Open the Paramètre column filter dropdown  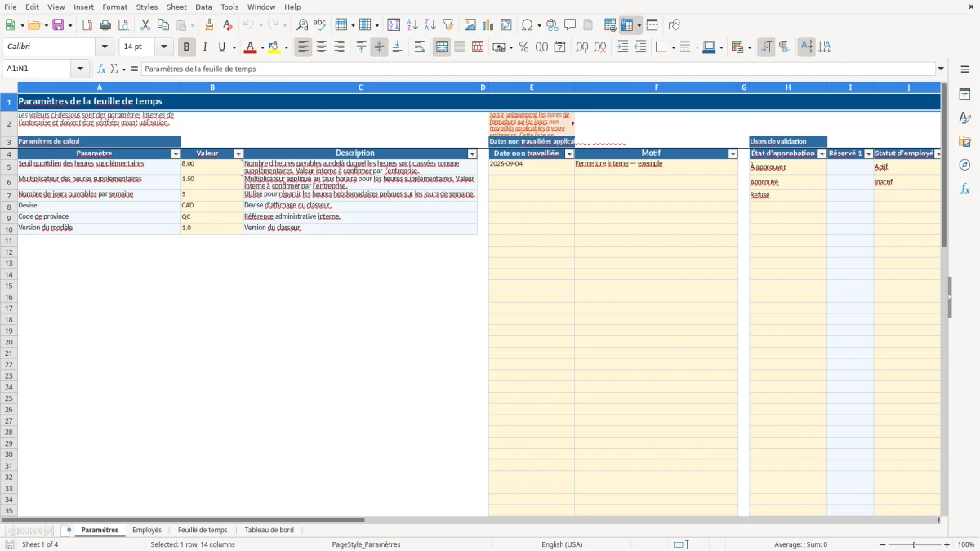click(x=176, y=153)
